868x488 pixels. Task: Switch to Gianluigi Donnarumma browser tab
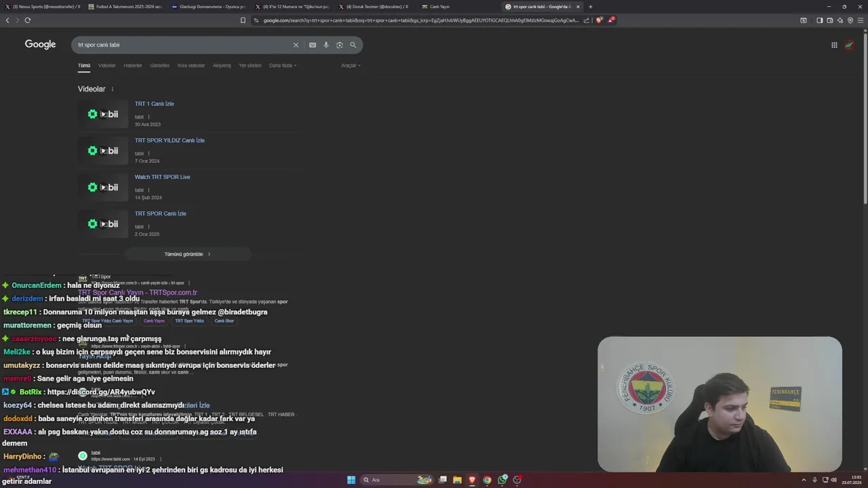coord(209,7)
